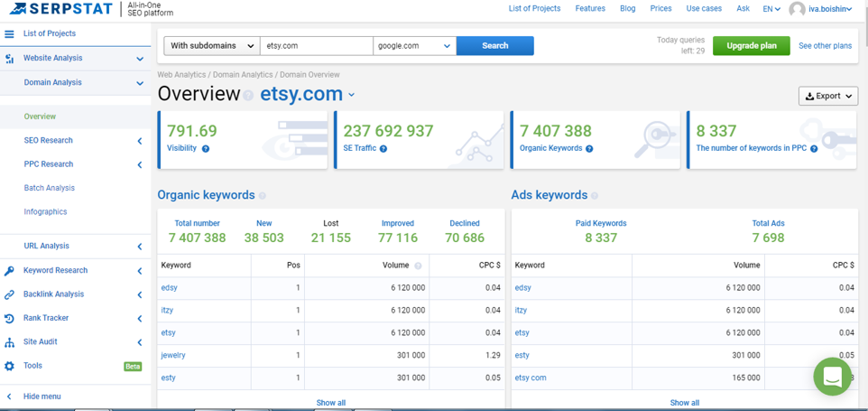The width and height of the screenshot is (868, 411).
Task: Expand the SEO Research submenu
Action: [x=140, y=141]
